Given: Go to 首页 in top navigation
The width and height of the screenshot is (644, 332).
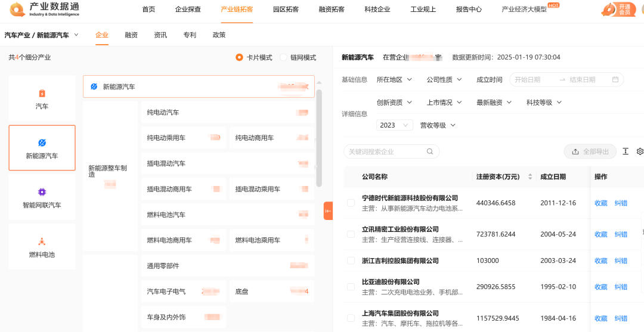Looking at the screenshot, I should pyautogui.click(x=148, y=10).
